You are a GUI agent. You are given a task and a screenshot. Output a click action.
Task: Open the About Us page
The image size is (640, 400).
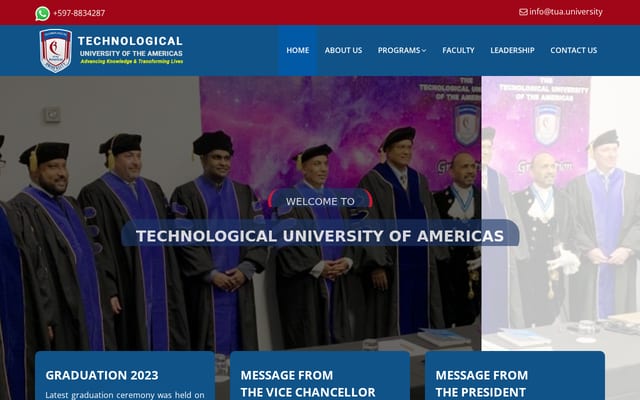[343, 50]
